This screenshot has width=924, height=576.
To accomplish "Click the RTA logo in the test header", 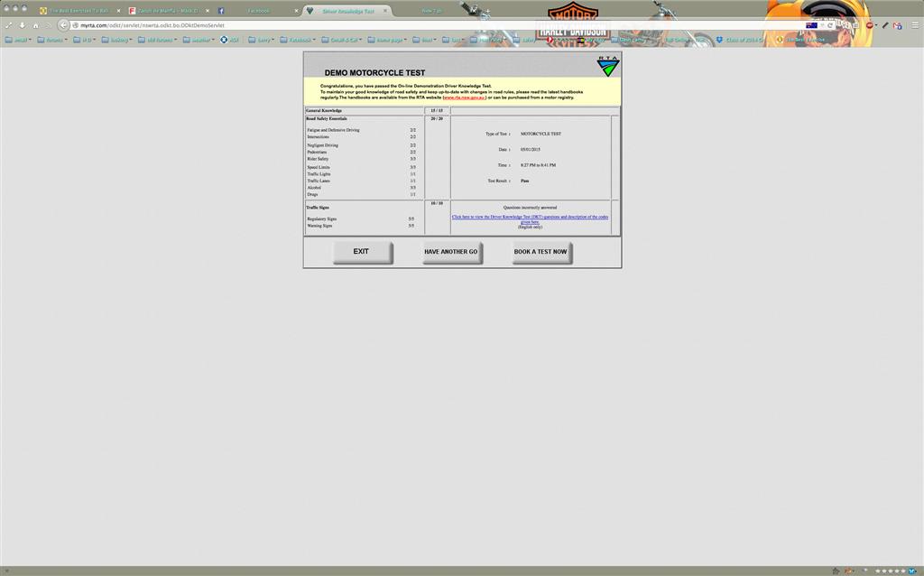I will (x=608, y=66).
